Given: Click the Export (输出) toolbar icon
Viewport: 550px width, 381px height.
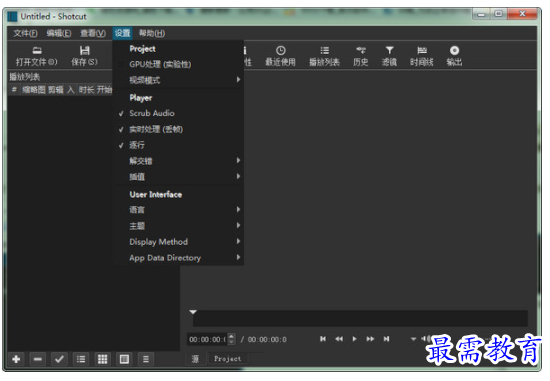Looking at the screenshot, I should [454, 56].
